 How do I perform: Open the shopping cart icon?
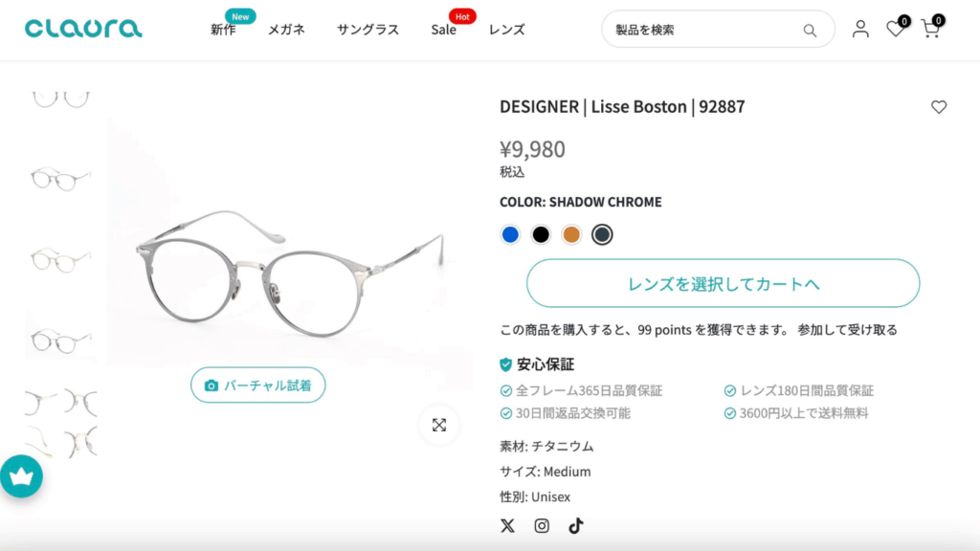[929, 29]
